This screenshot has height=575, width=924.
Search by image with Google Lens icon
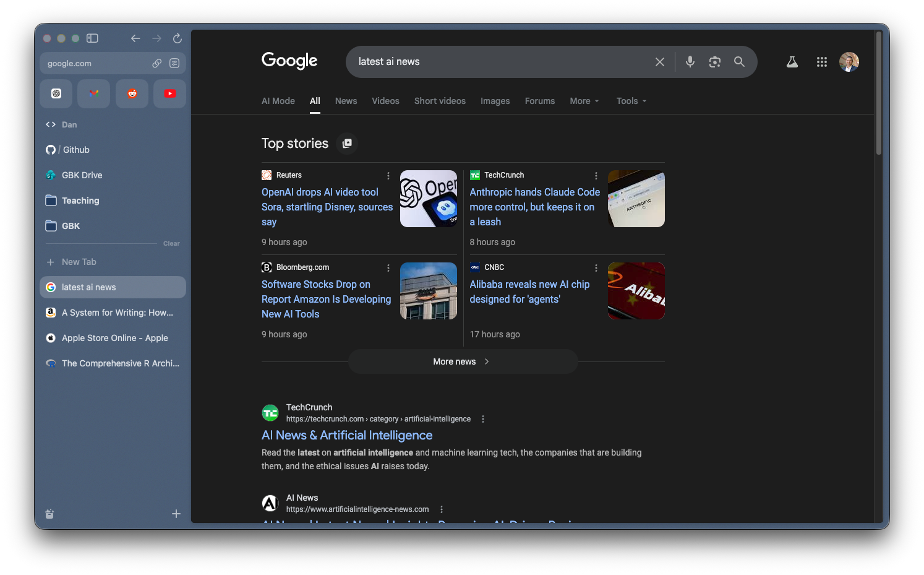tap(715, 62)
